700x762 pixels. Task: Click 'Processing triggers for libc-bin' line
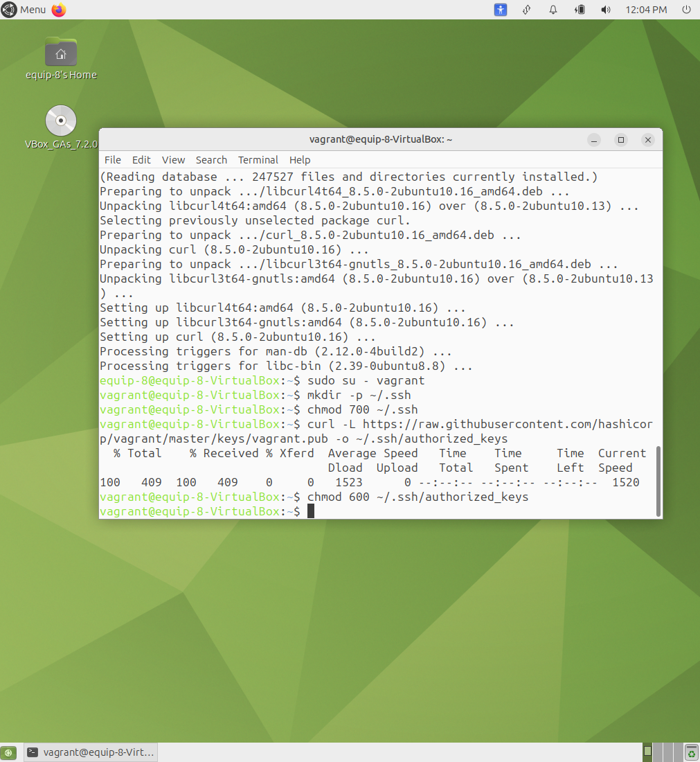(286, 366)
